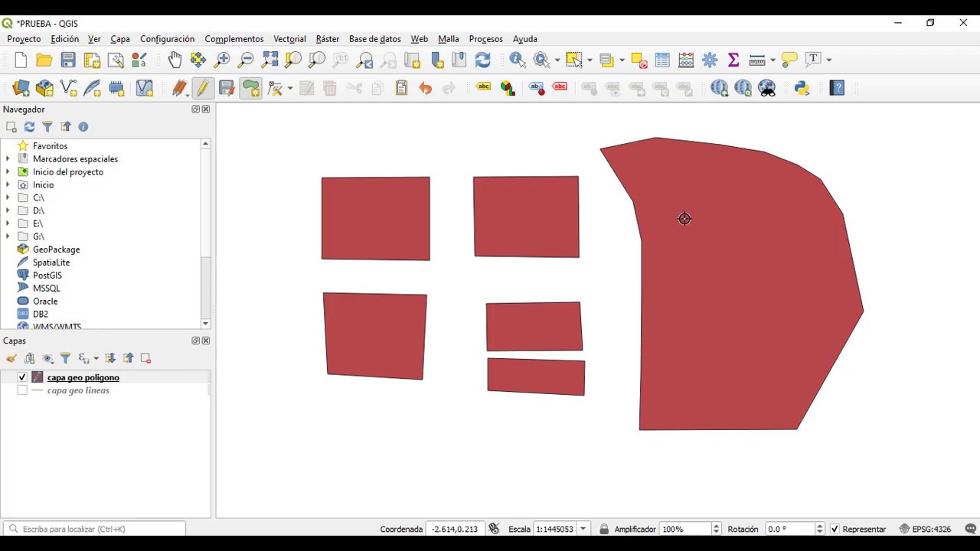Expand the D:\ drive node

coord(8,210)
